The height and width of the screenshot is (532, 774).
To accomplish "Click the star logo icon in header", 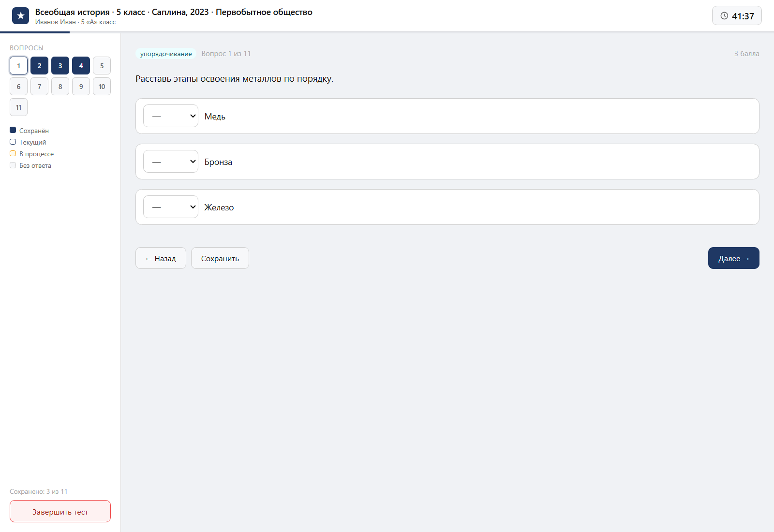I will [x=20, y=16].
